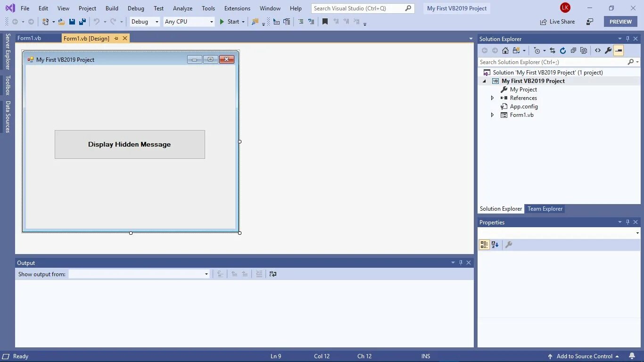Click the Refresh icon in Solution Explorer
This screenshot has height=362, width=644.
point(563,50)
